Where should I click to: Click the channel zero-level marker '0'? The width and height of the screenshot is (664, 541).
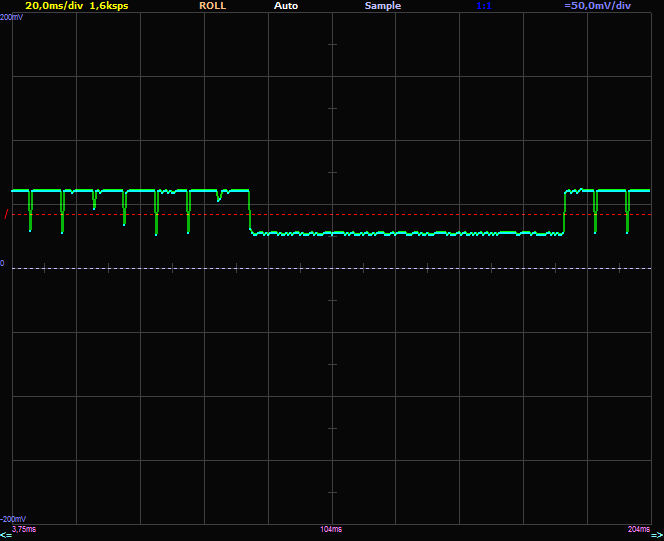pos(3,263)
